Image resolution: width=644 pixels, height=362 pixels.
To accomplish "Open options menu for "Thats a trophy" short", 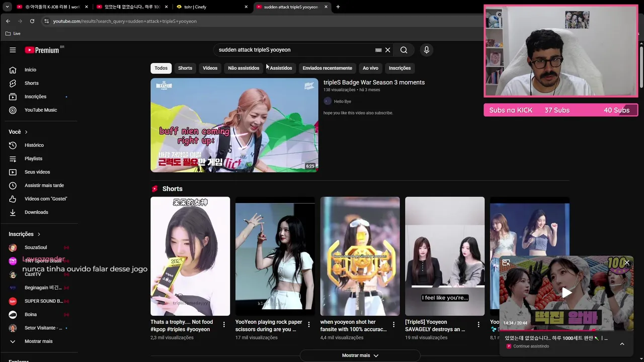I will pos(224,325).
